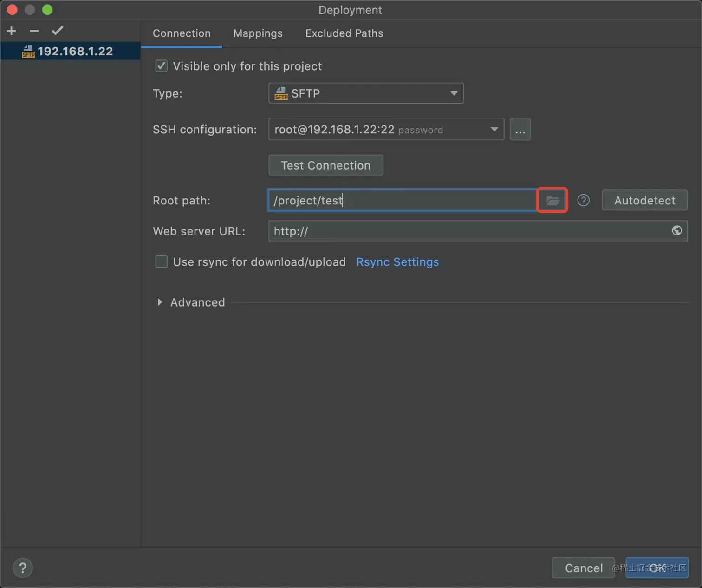Click the Autodetect button

644,201
